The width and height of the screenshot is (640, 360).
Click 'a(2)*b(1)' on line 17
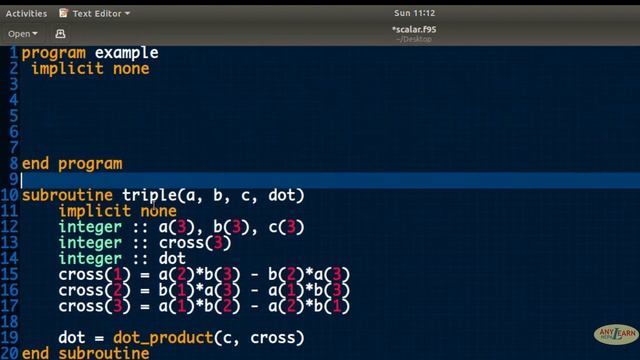click(x=309, y=306)
